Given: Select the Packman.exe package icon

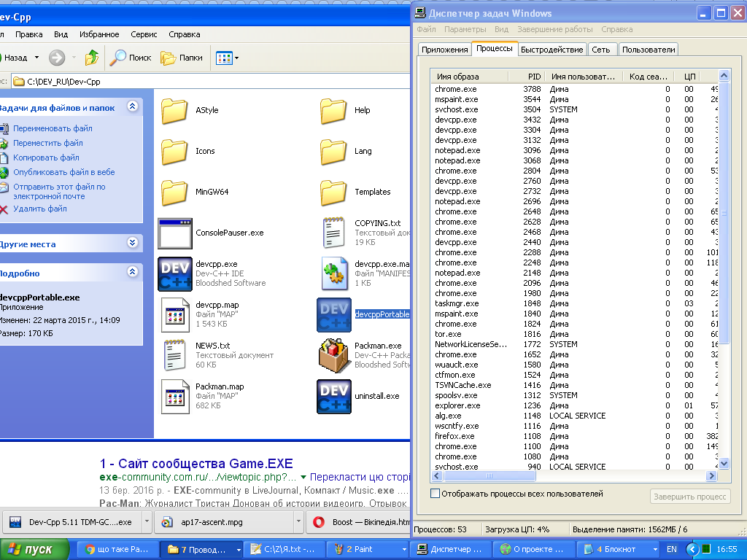Looking at the screenshot, I should pyautogui.click(x=334, y=355).
